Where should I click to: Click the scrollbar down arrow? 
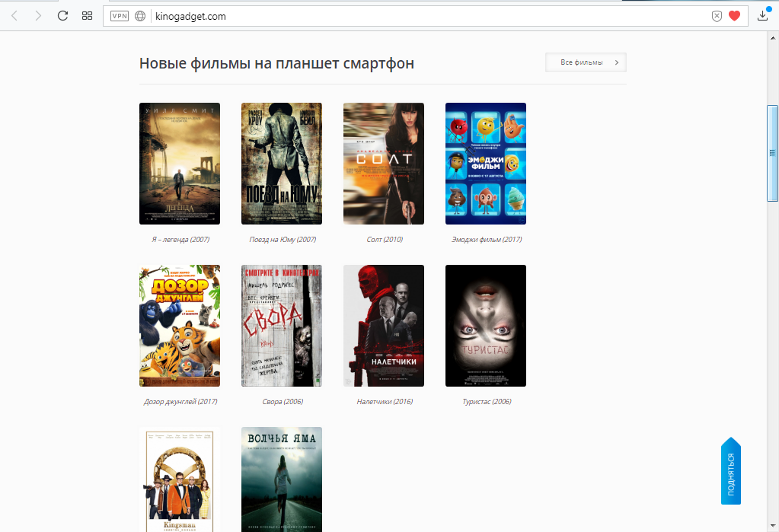[x=773, y=526]
